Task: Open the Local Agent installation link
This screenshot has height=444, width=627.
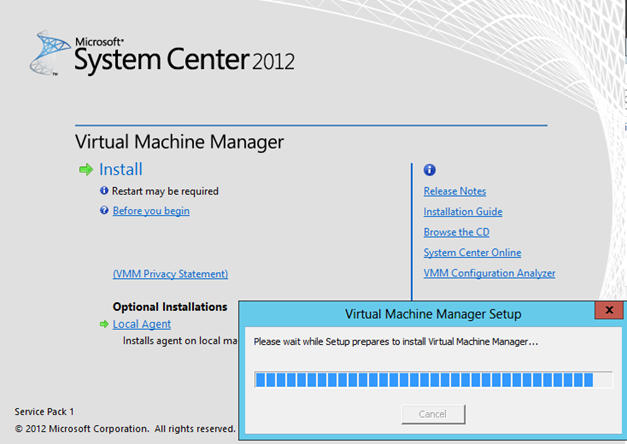Action: tap(142, 324)
